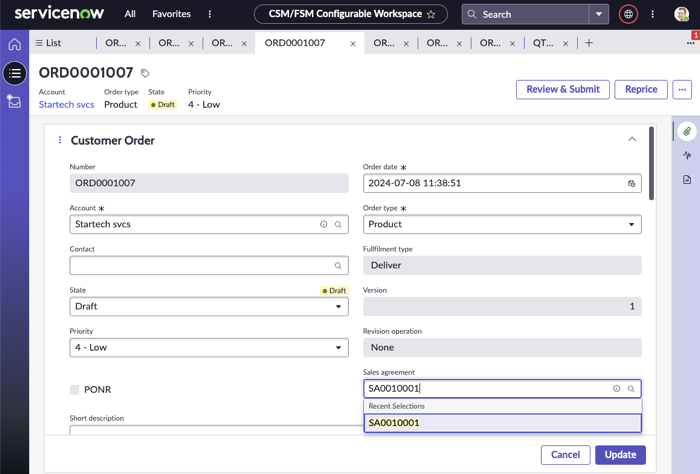Toggle the PONR checkbox
The image size is (700, 474).
point(75,390)
